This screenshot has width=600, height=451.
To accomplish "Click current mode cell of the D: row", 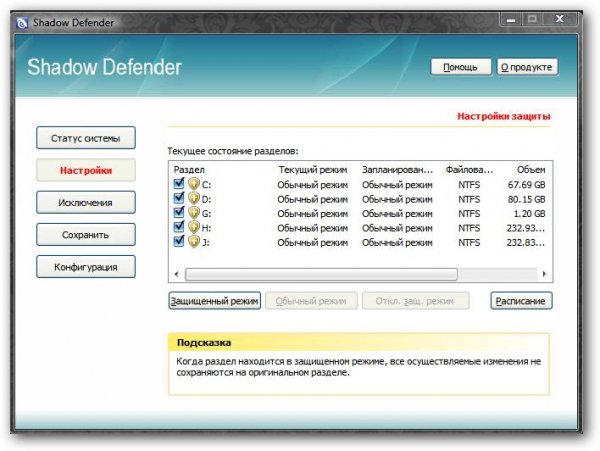I will click(x=313, y=199).
